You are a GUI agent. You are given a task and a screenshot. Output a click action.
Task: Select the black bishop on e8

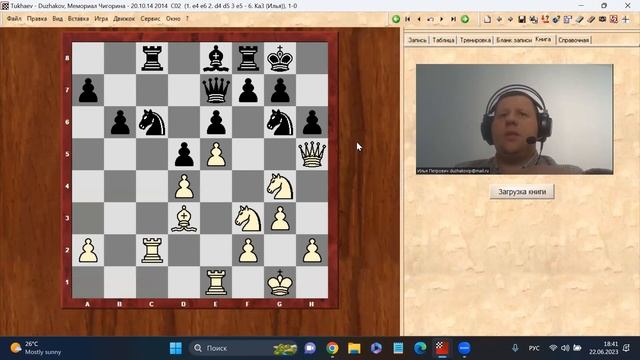216,58
